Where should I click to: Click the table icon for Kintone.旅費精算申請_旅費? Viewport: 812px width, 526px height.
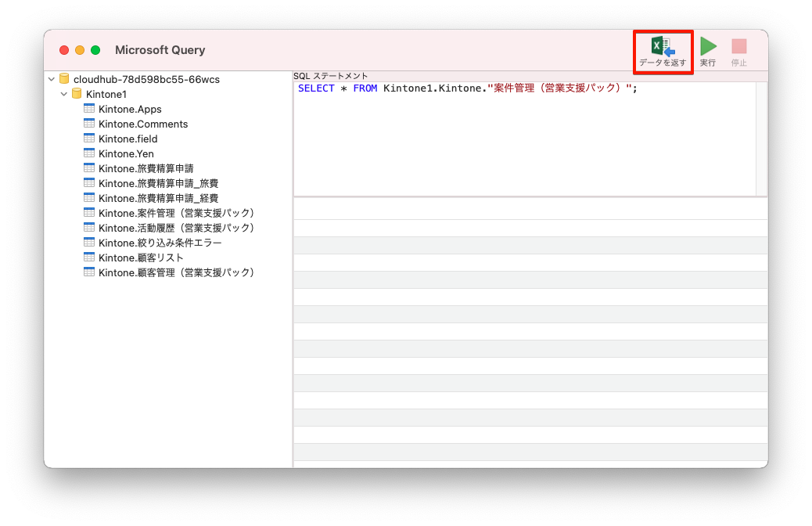coord(89,183)
